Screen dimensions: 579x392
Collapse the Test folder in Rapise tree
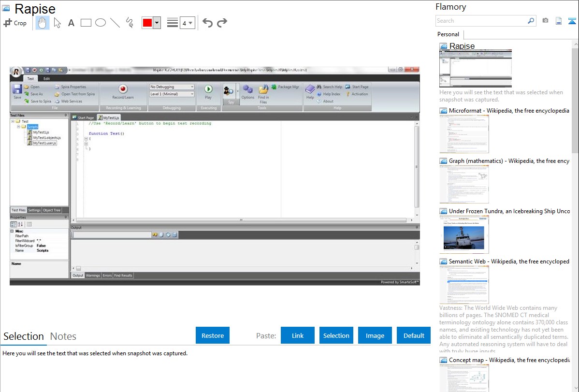point(13,121)
